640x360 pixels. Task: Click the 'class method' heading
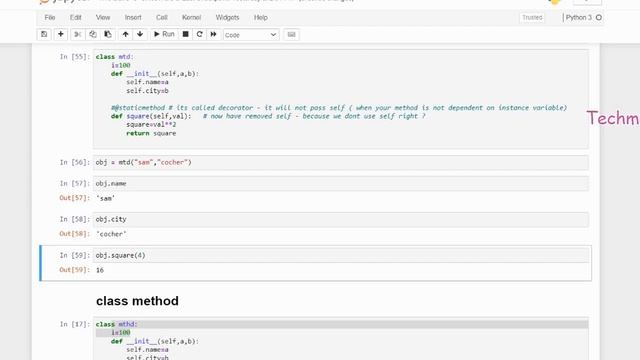pyautogui.click(x=137, y=301)
